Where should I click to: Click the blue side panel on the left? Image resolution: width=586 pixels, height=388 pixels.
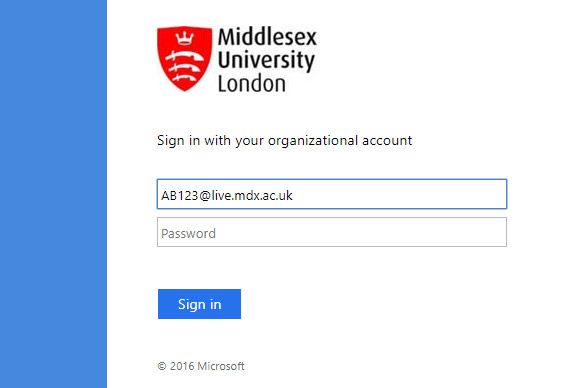click(53, 194)
